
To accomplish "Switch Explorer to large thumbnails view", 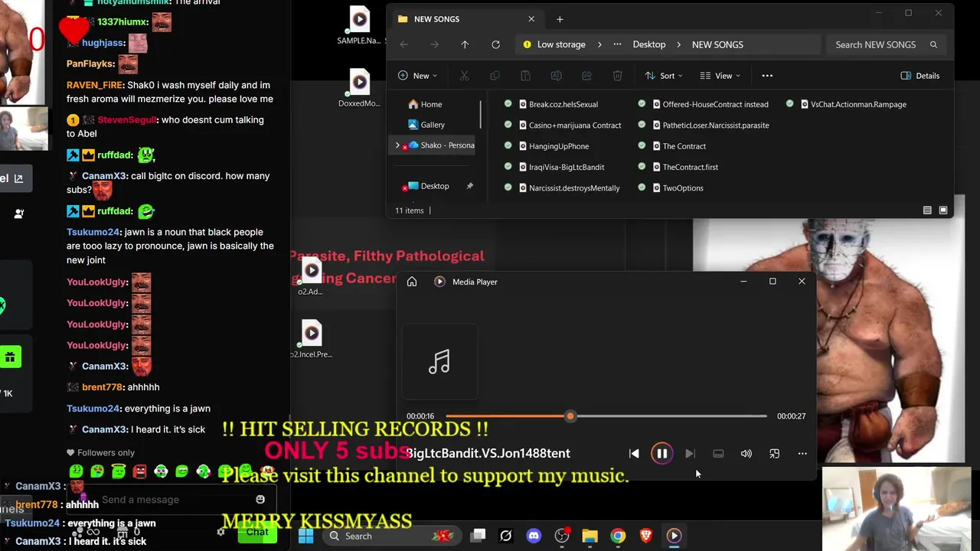I will [x=943, y=210].
